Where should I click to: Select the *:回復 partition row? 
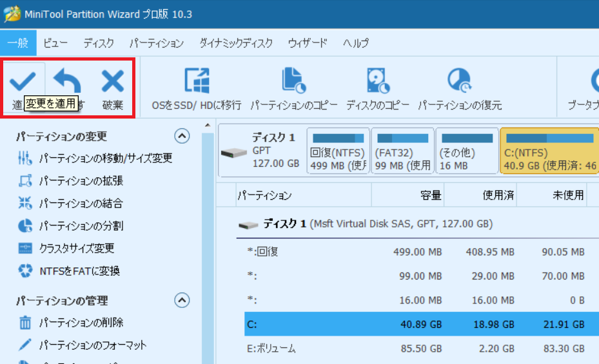coord(422,252)
